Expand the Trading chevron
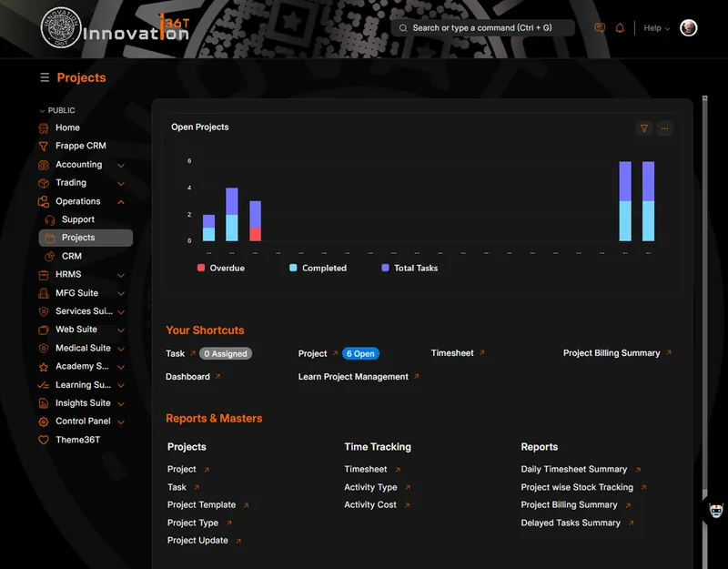 [121, 184]
